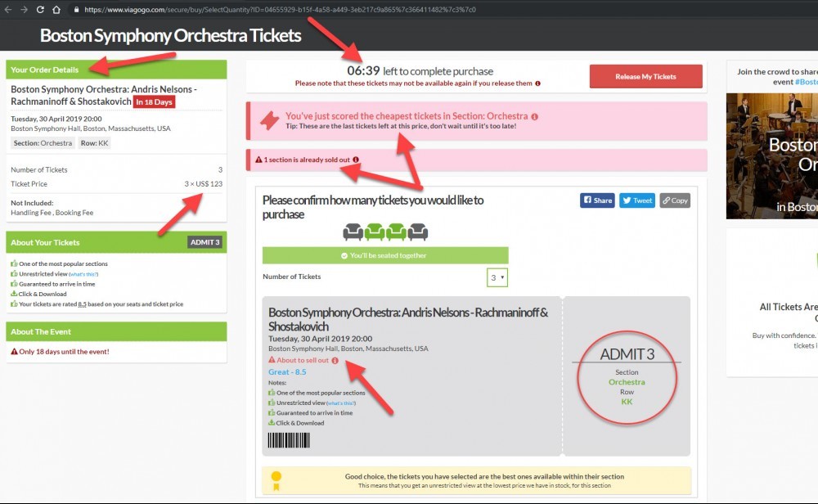Open the Number of Tickets dropdown
The height and width of the screenshot is (504, 818).
pos(497,277)
